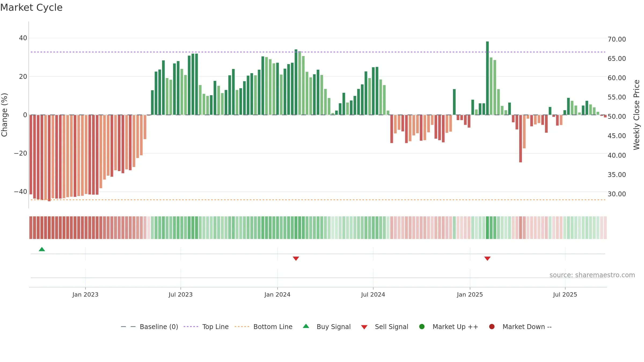Click the green Buy Signal triangle marker

click(42, 249)
